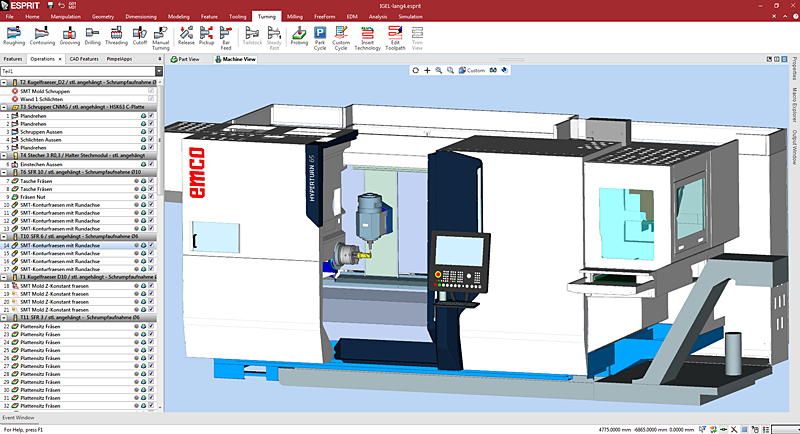Toggle checkbox for operation 18 SMT Mold Z-Konstant
This screenshot has height=434, width=800.
tap(151, 286)
